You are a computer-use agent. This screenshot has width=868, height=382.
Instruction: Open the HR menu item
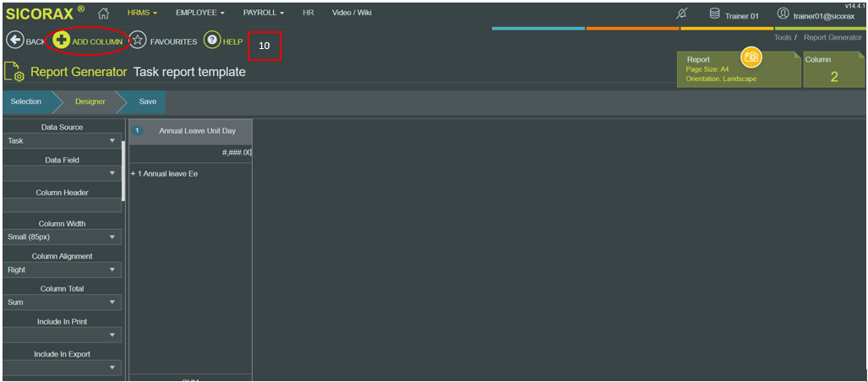click(308, 13)
